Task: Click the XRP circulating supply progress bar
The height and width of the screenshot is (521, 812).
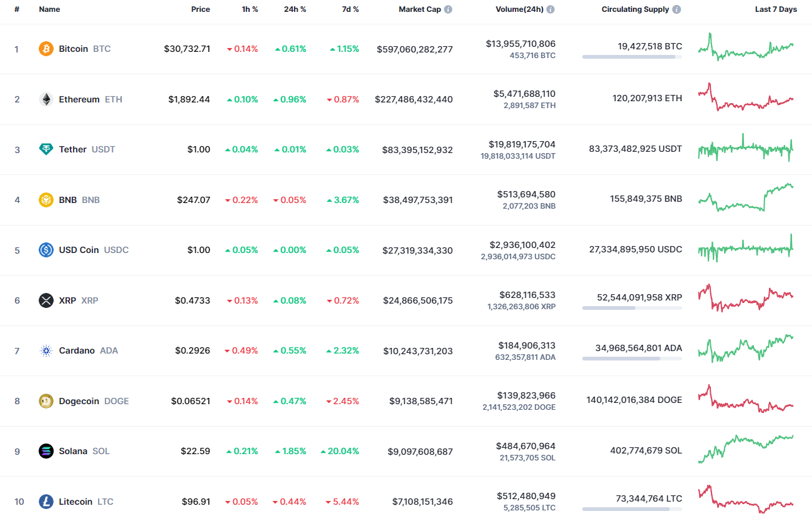Action: [632, 307]
